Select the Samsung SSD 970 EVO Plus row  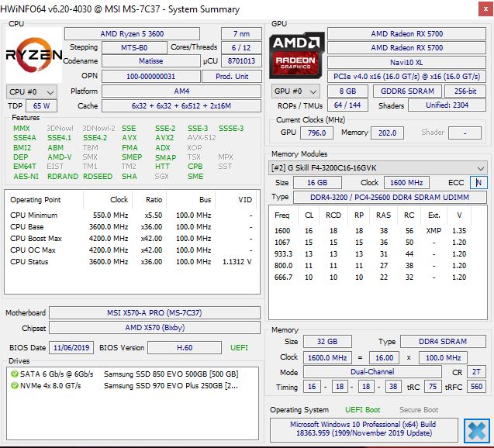pos(133,386)
